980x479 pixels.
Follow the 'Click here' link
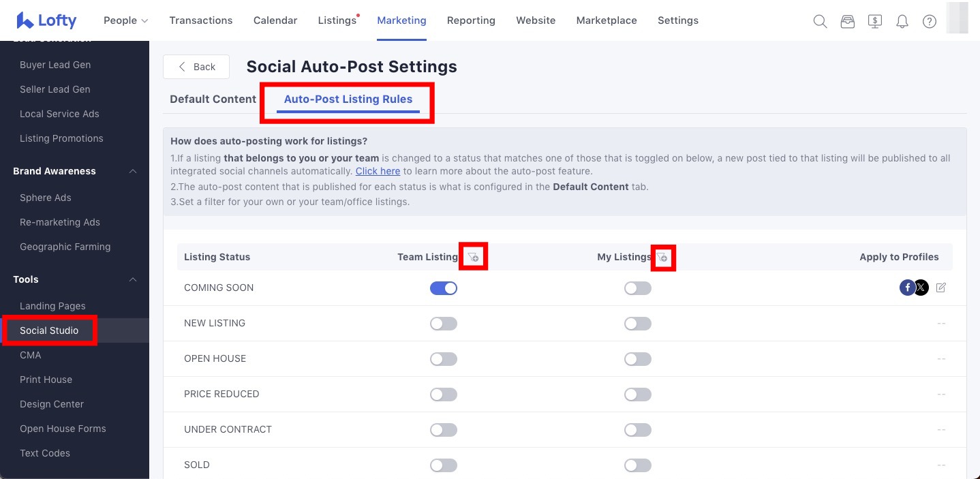click(x=378, y=171)
